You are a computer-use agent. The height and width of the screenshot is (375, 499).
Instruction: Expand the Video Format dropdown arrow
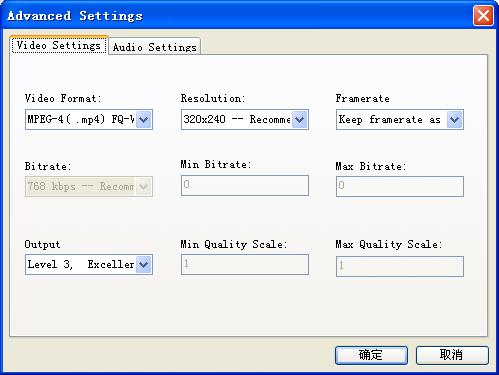(x=144, y=119)
